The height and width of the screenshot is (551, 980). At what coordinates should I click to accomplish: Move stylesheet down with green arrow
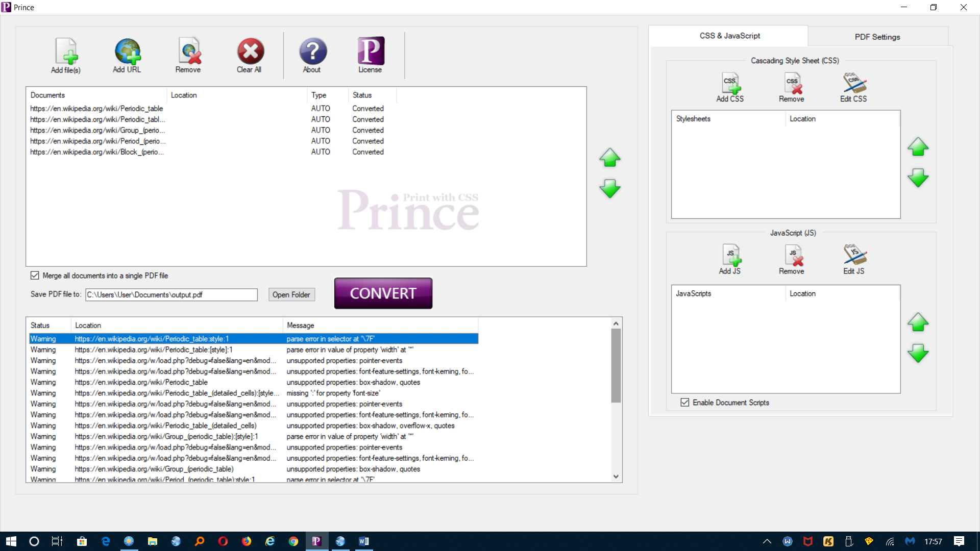[x=918, y=178]
